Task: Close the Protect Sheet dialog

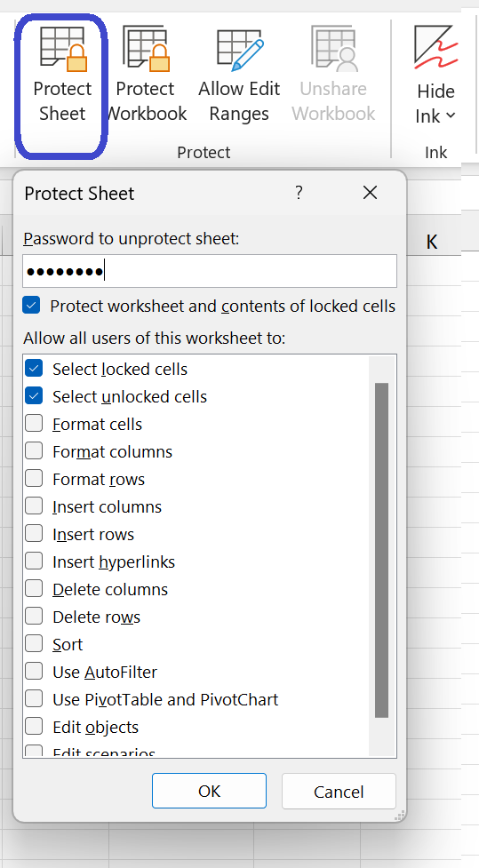Action: [x=370, y=193]
